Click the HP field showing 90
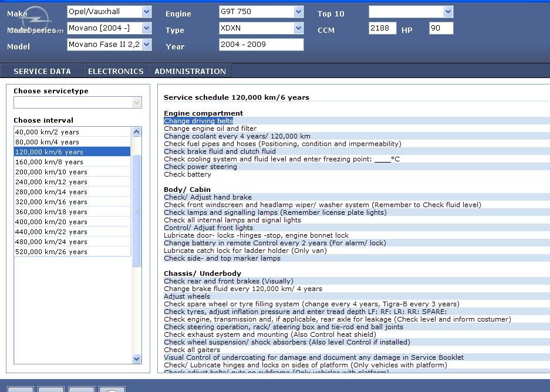 click(441, 28)
